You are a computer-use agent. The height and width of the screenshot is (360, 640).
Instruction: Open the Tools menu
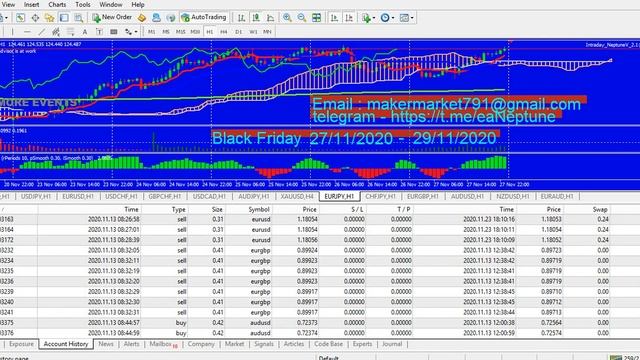pos(83,4)
